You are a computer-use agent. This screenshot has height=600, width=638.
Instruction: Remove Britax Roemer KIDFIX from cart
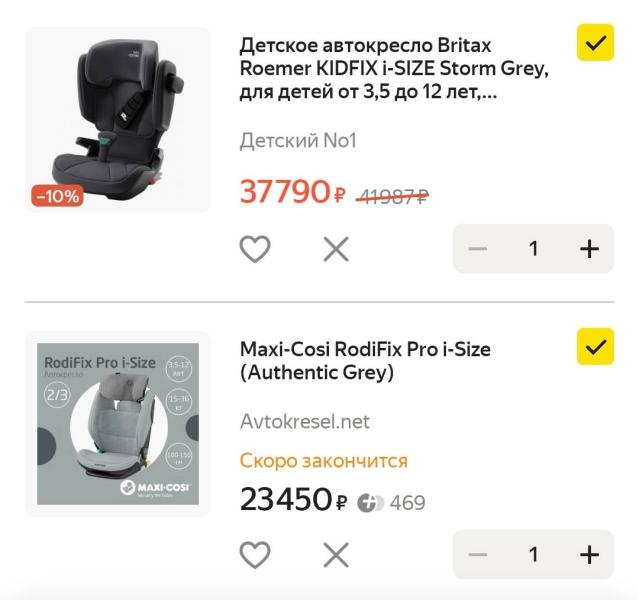336,248
